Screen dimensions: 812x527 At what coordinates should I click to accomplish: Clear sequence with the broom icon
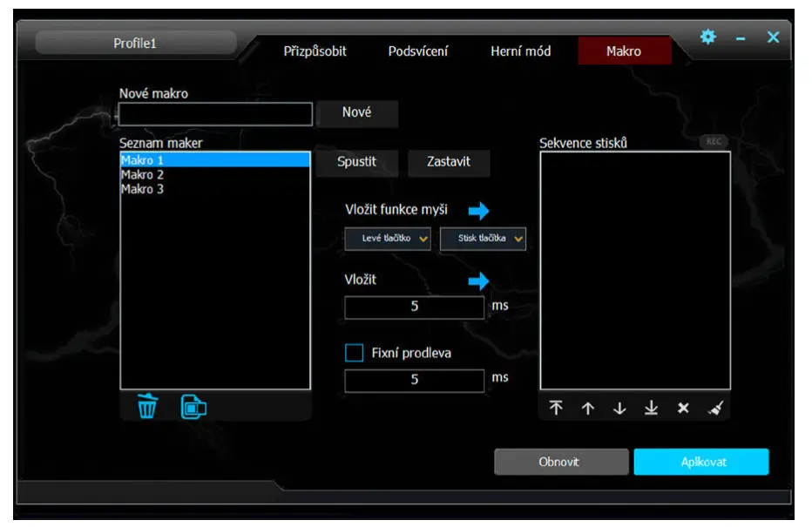click(x=715, y=408)
